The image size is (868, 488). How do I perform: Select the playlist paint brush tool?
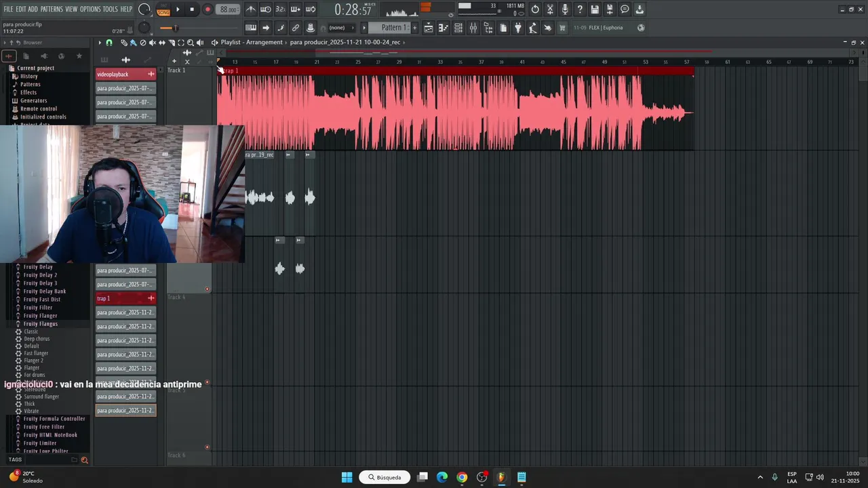tap(133, 43)
